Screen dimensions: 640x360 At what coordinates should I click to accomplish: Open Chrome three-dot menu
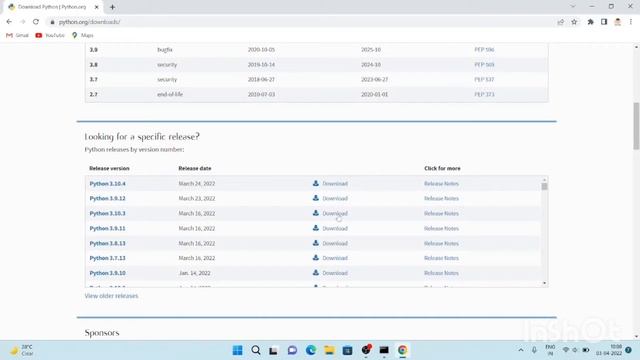pyautogui.click(x=631, y=22)
